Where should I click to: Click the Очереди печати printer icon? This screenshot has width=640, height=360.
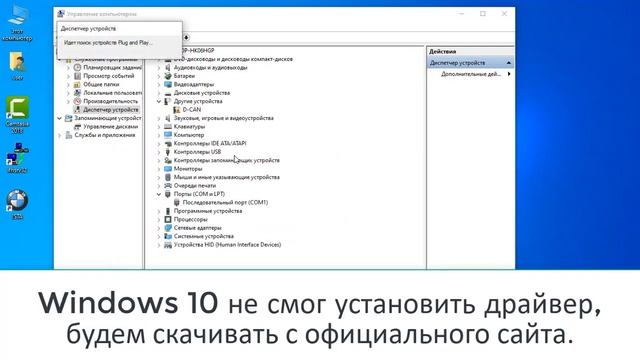tap(168, 186)
